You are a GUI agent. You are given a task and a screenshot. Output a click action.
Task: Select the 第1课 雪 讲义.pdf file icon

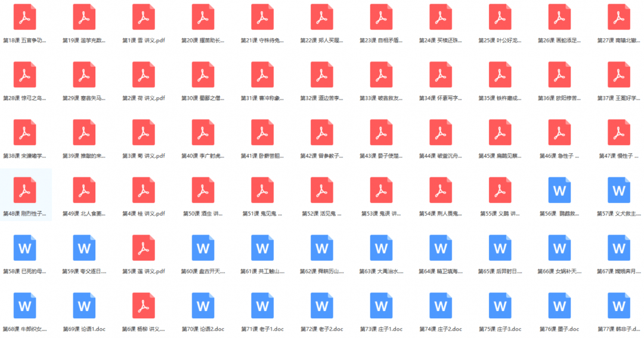(x=144, y=17)
